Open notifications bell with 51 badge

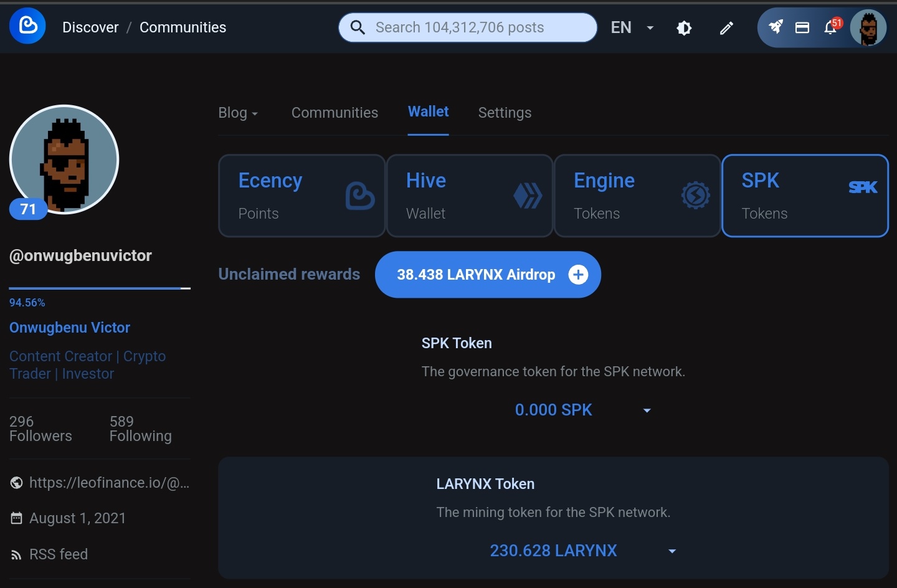(831, 27)
